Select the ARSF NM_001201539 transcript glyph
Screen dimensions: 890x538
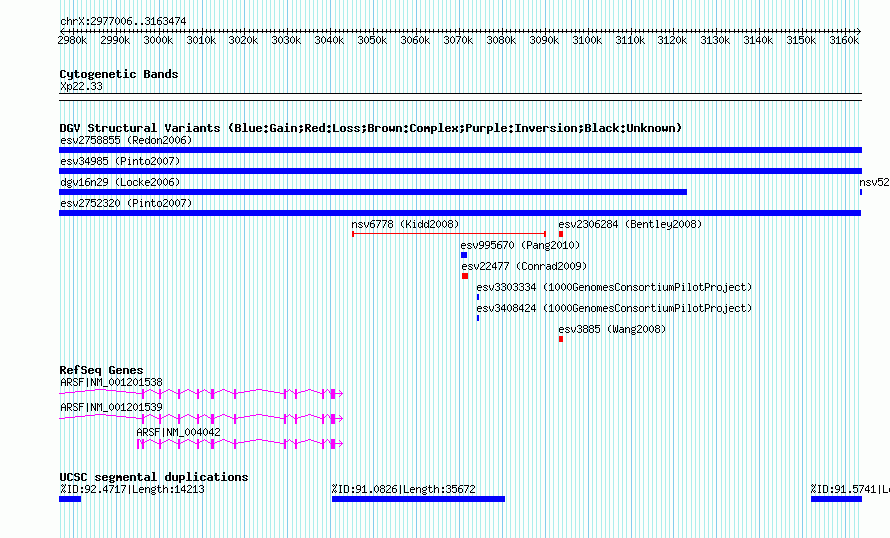coord(201,418)
